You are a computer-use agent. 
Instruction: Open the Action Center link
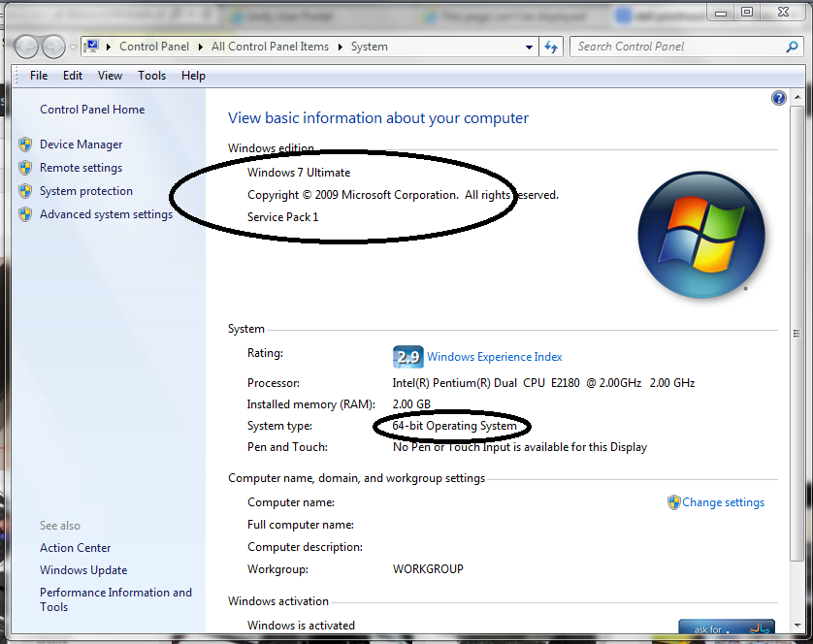pyautogui.click(x=75, y=548)
